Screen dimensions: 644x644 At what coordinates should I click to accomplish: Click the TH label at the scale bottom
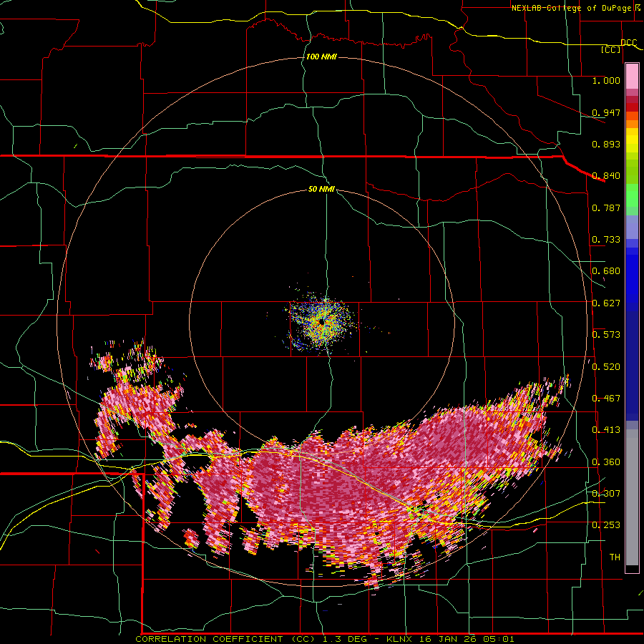coord(615,557)
